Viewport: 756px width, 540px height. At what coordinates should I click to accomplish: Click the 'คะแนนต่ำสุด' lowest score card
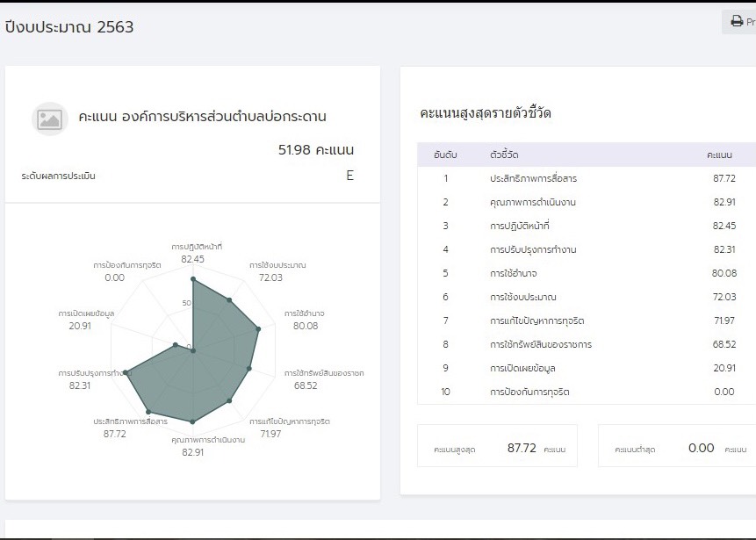pyautogui.click(x=677, y=446)
